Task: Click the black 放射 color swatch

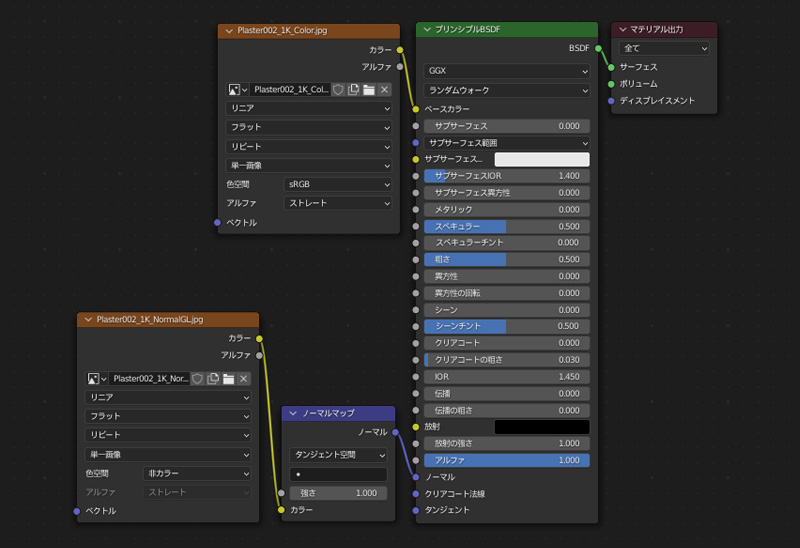Action: coord(542,427)
